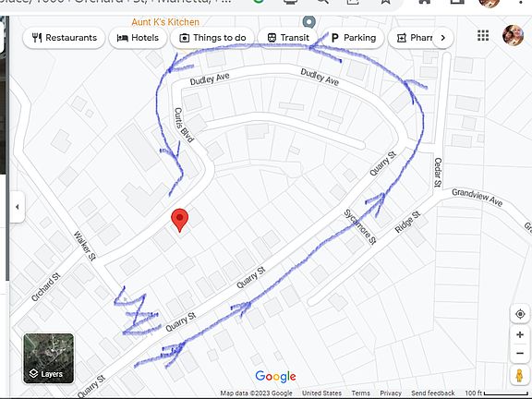This screenshot has width=532, height=399.
Task: Select the Parking category chip
Action: 353,38
